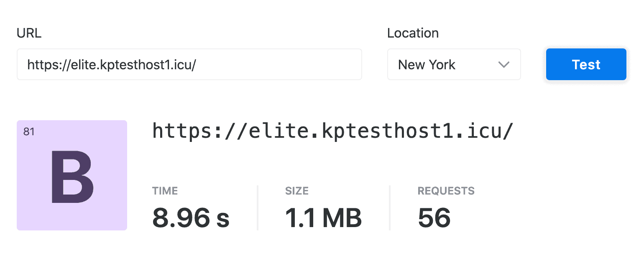Screen dimensions: 644x268
Task: Click the URL label above the input
Action: click(29, 33)
